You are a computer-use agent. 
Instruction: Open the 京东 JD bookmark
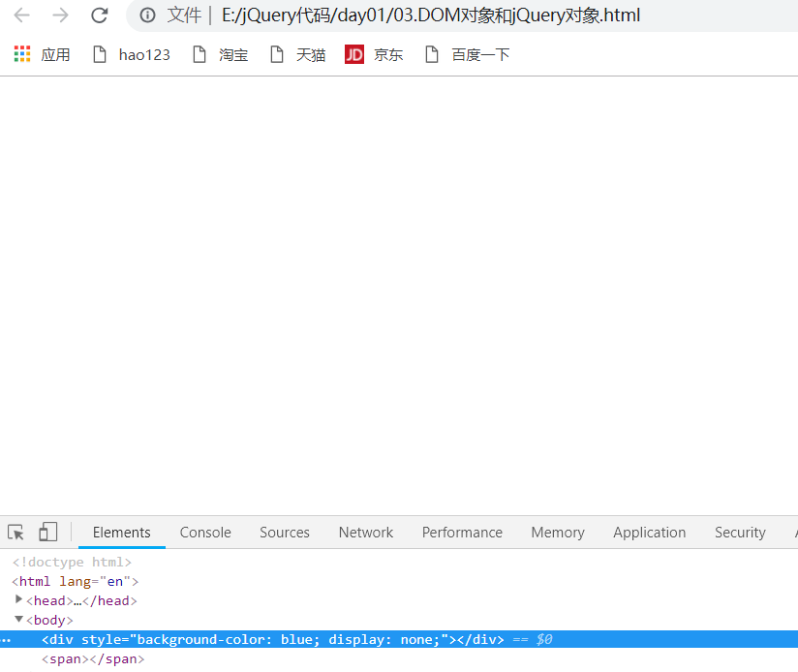tap(374, 54)
